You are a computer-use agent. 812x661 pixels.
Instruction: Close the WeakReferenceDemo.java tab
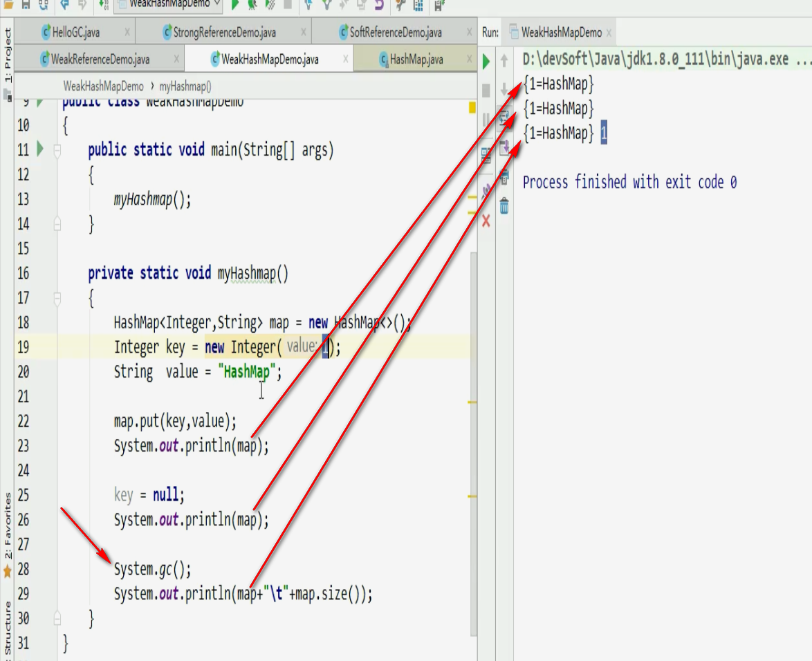pyautogui.click(x=176, y=59)
